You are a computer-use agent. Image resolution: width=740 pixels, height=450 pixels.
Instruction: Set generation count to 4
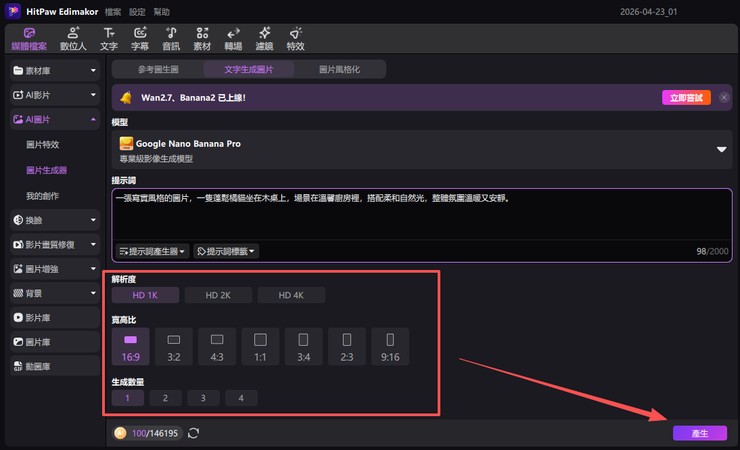point(241,398)
